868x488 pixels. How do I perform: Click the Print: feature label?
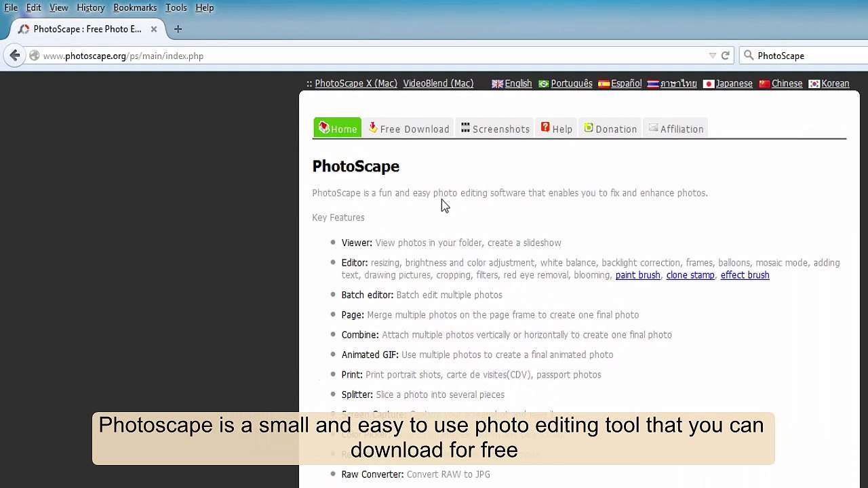pos(352,375)
